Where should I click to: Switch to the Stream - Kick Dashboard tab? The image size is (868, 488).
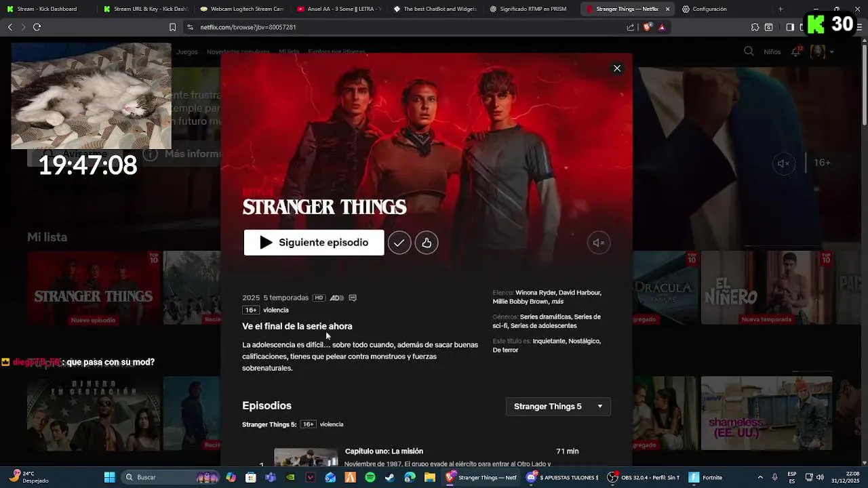pyautogui.click(x=47, y=9)
